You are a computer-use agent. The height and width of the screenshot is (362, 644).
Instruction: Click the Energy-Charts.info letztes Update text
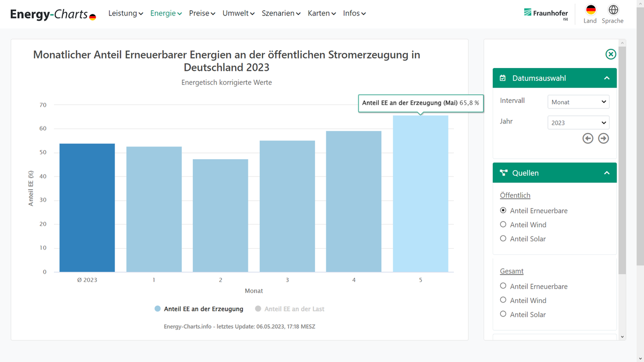pos(239,326)
